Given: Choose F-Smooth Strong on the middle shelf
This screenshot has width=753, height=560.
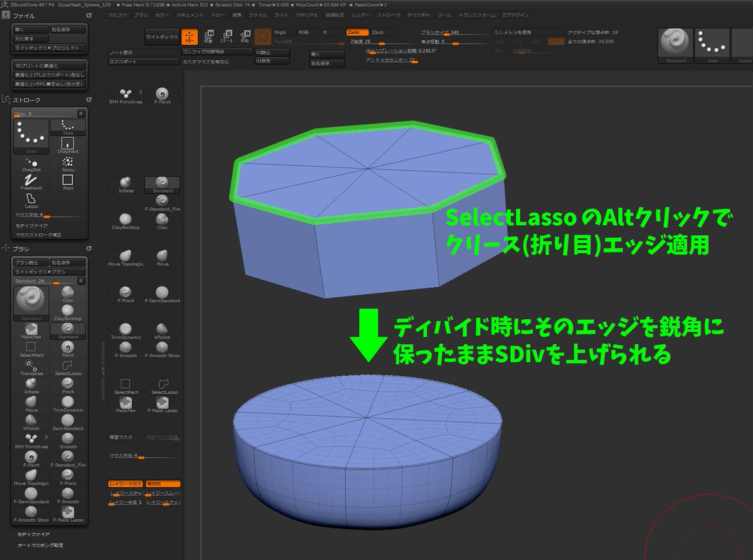Looking at the screenshot, I should coord(163,349).
